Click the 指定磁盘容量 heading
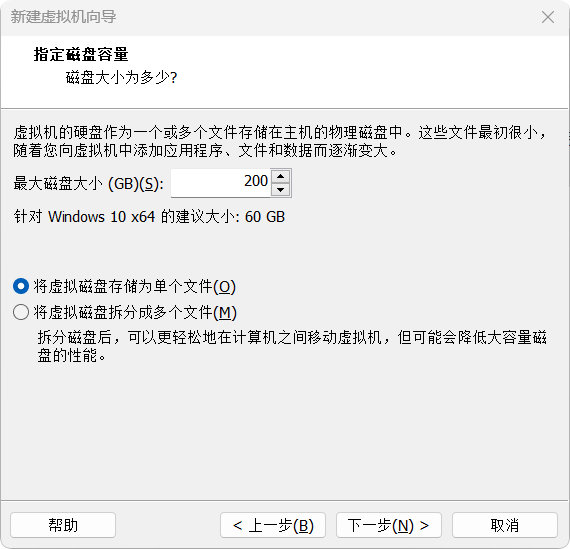 (81, 55)
